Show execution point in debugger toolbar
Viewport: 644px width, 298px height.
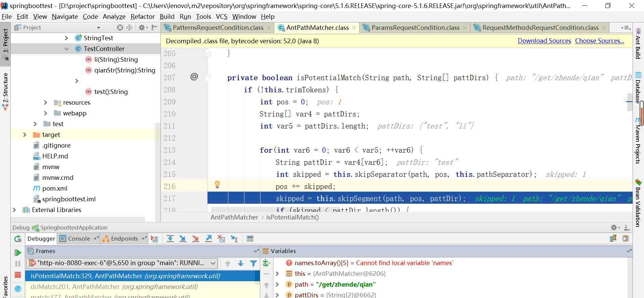click(154, 239)
